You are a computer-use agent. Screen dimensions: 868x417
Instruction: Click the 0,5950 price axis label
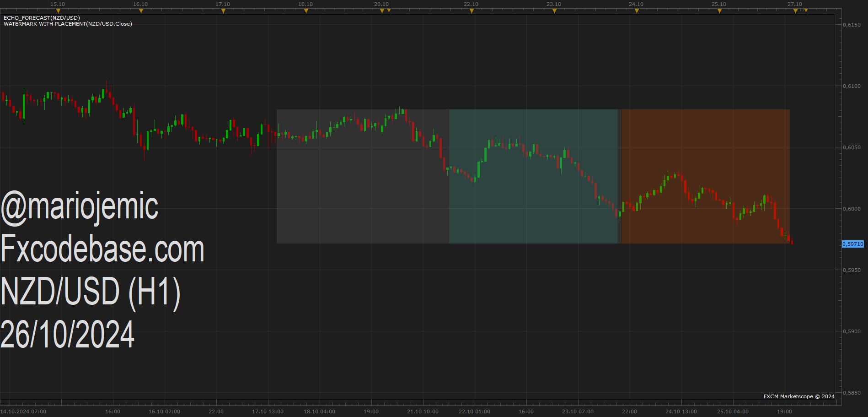(x=852, y=270)
